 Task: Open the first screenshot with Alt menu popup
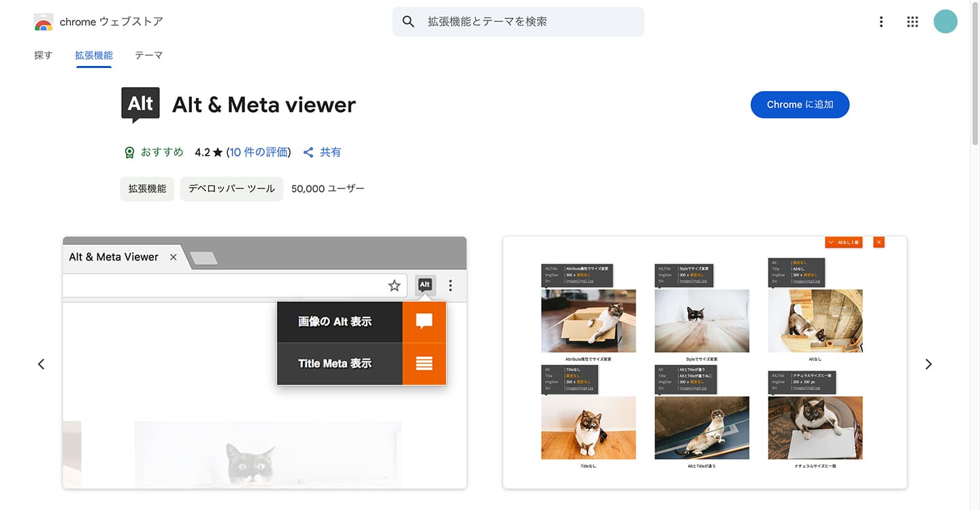(265, 362)
